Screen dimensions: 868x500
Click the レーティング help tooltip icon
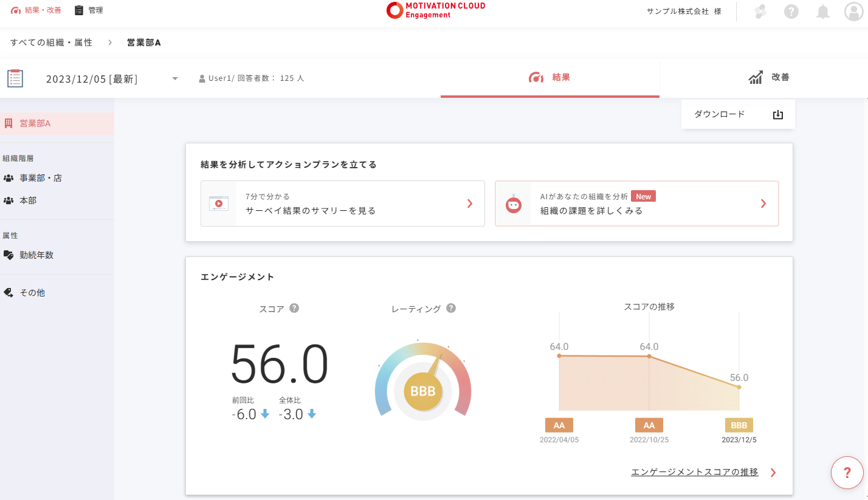tap(451, 308)
